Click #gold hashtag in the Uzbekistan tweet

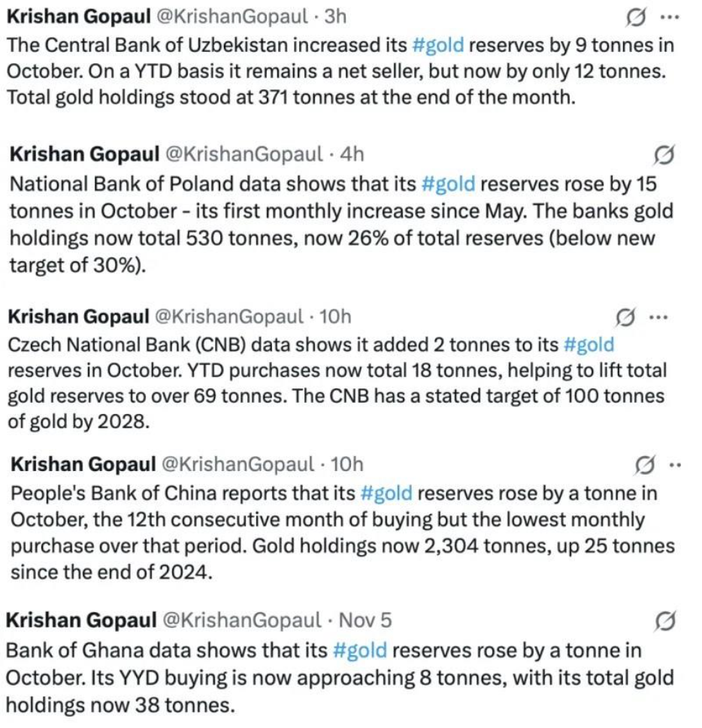[x=437, y=44]
